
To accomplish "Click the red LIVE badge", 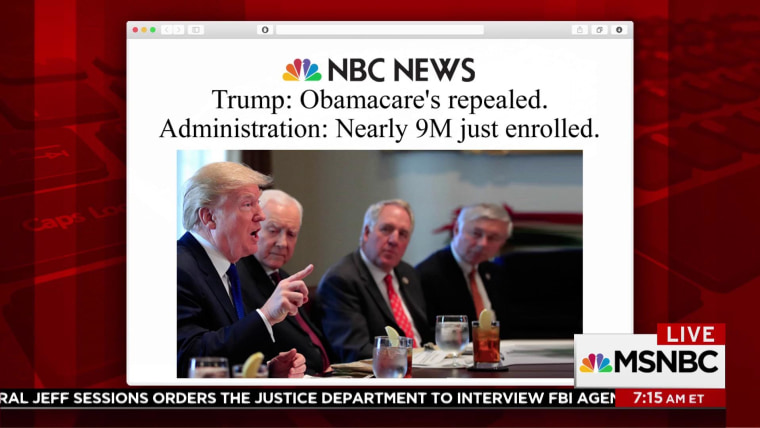I will [x=691, y=334].
